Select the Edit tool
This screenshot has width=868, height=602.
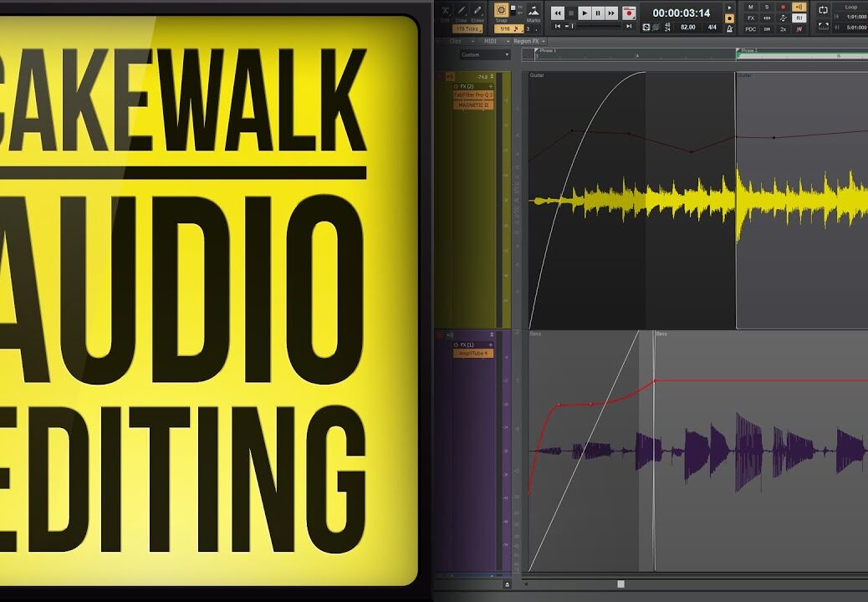(445, 11)
